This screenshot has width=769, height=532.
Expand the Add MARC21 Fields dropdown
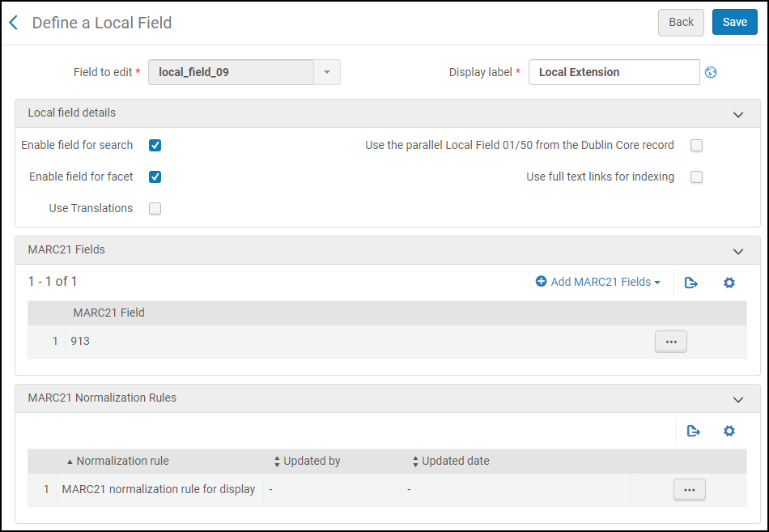tap(598, 282)
